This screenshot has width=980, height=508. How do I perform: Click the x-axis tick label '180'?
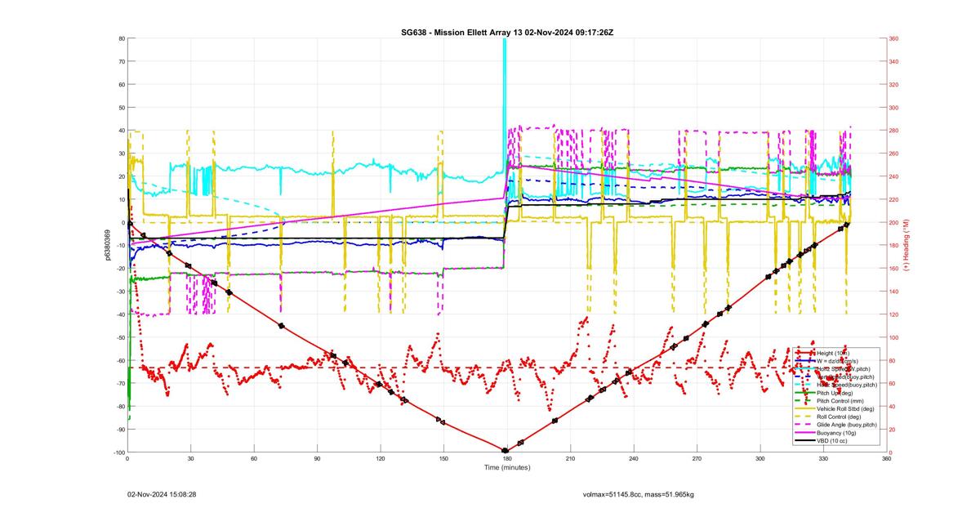point(507,459)
